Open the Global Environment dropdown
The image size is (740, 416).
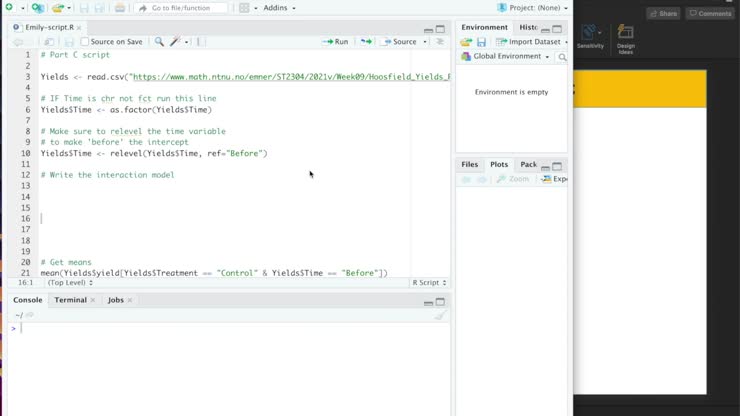505,56
